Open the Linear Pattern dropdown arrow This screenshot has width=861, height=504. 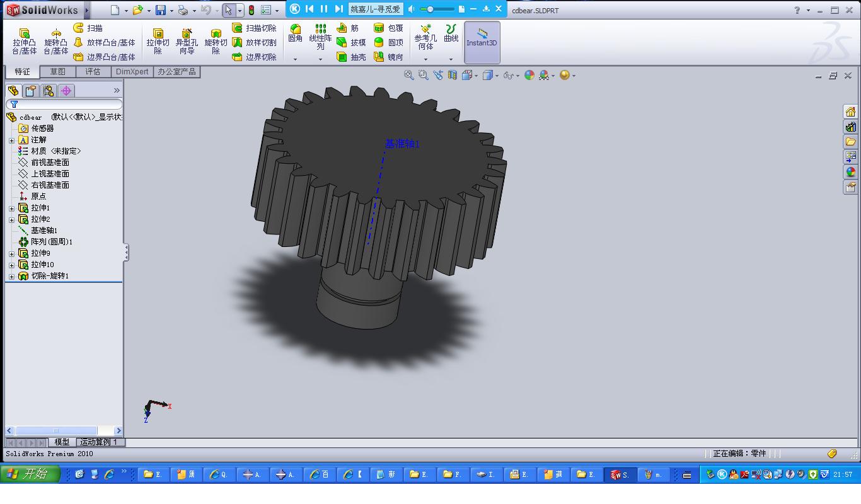320,59
